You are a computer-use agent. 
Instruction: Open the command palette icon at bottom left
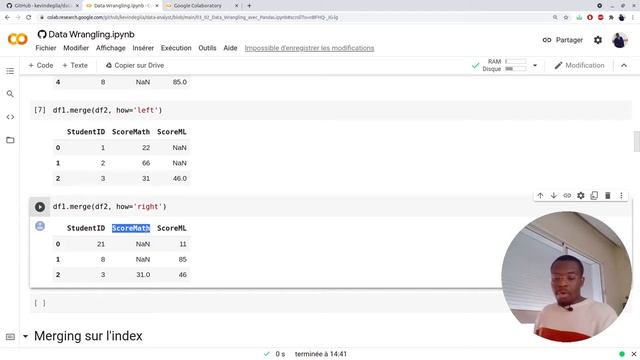click(x=10, y=337)
